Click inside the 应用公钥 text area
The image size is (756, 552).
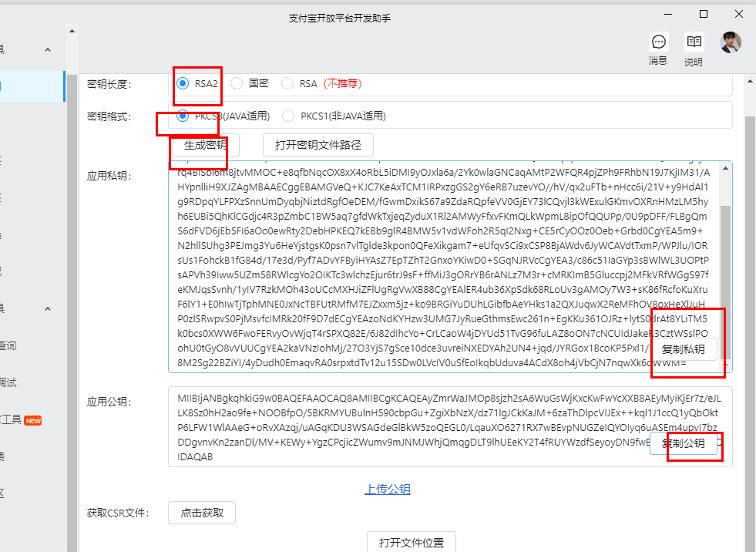click(450, 427)
